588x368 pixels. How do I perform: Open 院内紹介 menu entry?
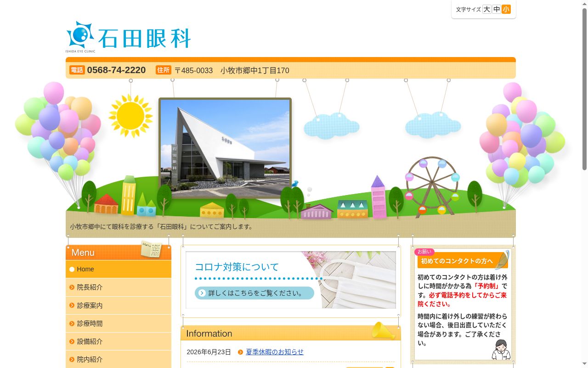(x=119, y=359)
